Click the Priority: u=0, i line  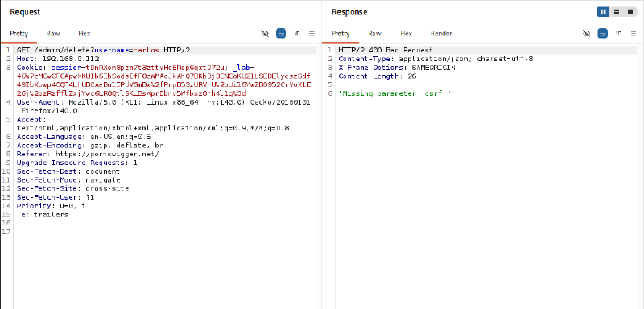tap(51, 205)
